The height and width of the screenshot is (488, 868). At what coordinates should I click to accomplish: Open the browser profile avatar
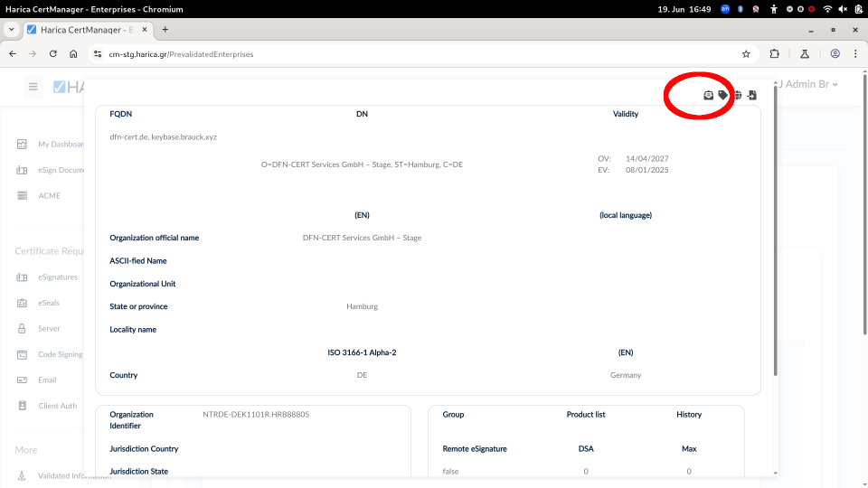click(835, 53)
